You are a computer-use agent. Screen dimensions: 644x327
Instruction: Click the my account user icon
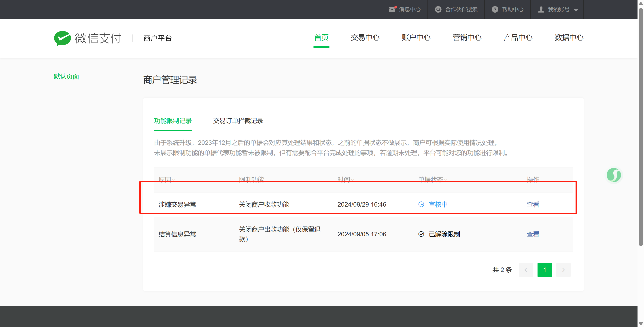(541, 9)
